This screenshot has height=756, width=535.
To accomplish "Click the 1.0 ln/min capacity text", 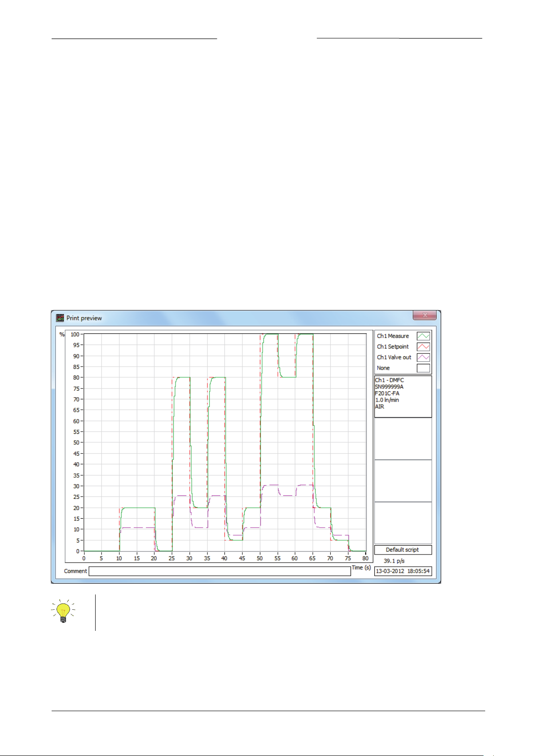I will point(387,400).
